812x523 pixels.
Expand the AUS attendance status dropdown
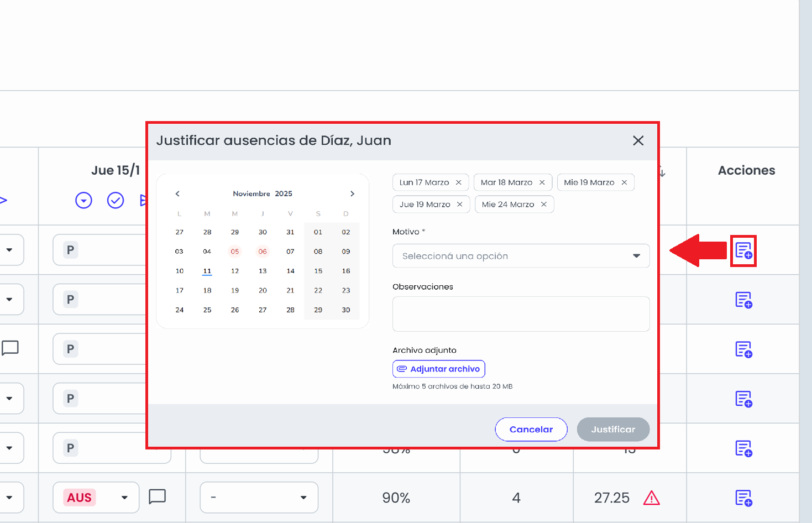124,498
